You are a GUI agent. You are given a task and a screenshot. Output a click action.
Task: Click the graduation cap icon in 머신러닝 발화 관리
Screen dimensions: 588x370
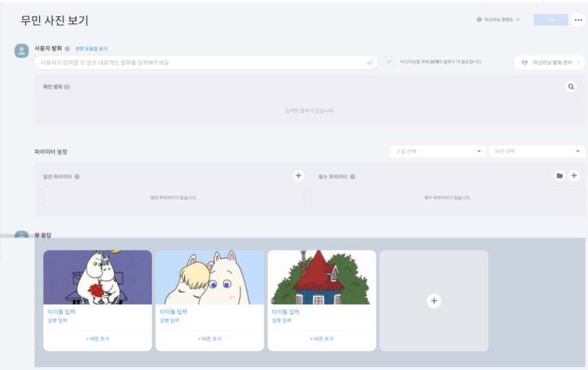click(524, 62)
